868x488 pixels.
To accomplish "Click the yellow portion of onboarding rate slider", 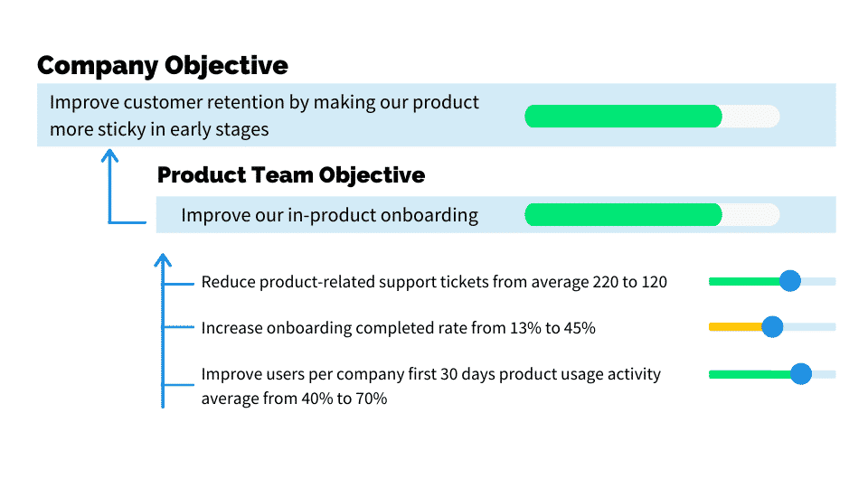I will (735, 327).
